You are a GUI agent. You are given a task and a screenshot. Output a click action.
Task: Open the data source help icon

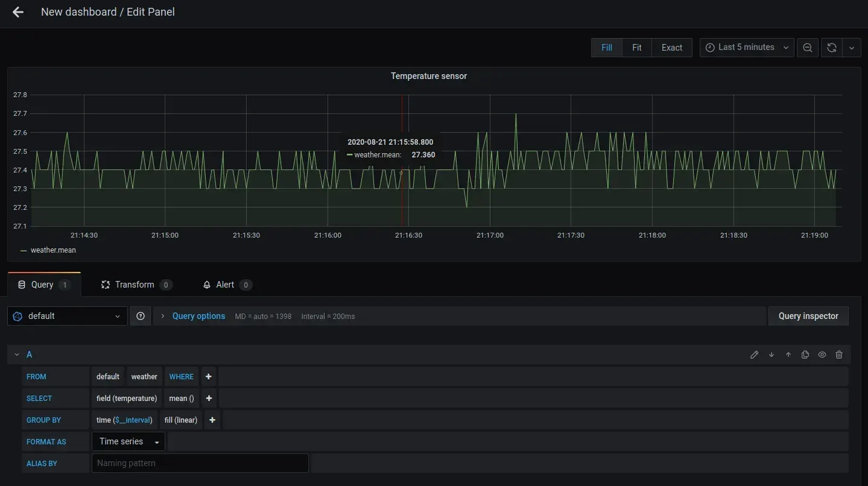[x=141, y=316]
